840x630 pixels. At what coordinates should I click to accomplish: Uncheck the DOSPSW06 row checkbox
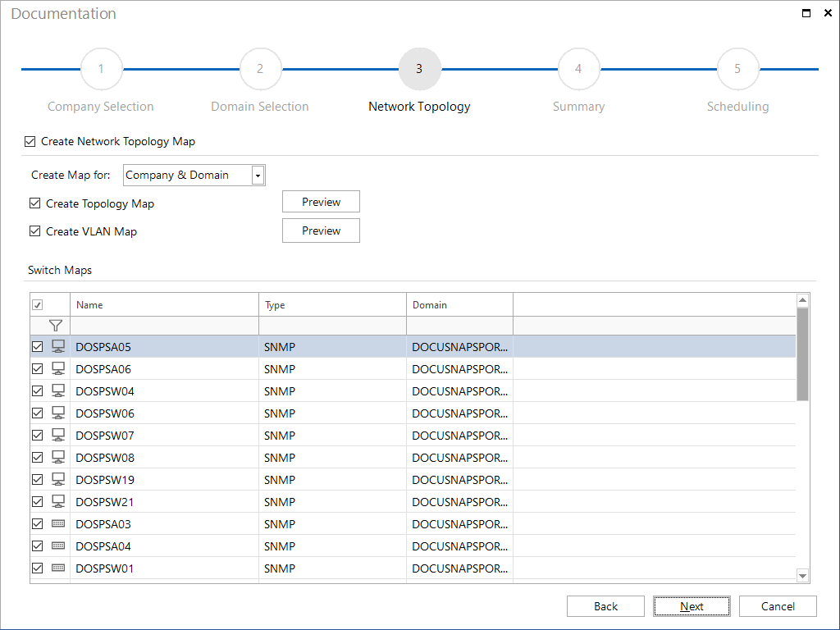(x=38, y=413)
